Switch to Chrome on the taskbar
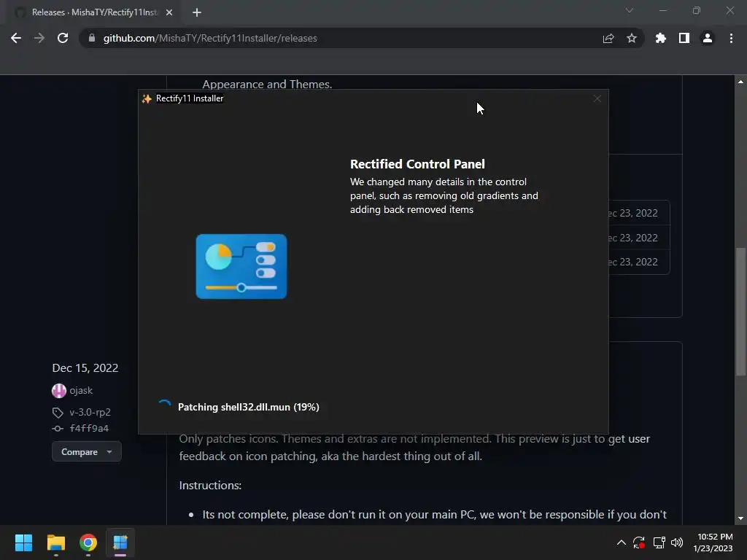 point(88,542)
